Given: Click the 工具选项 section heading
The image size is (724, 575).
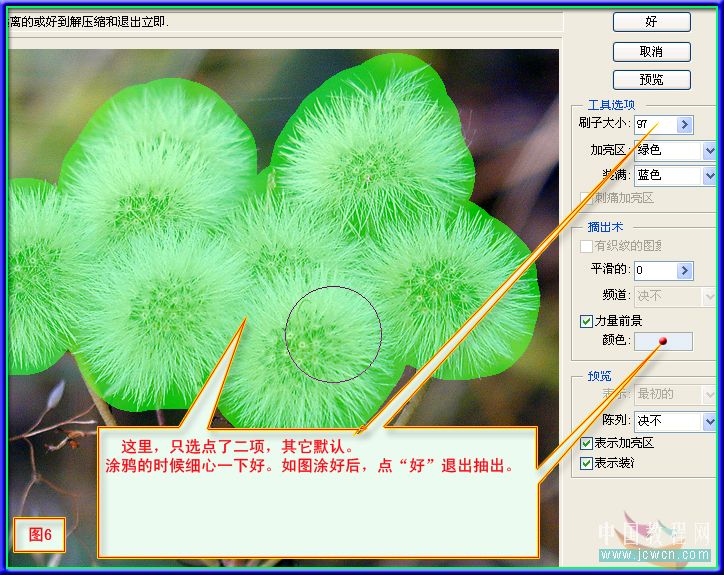Looking at the screenshot, I should click(611, 105).
